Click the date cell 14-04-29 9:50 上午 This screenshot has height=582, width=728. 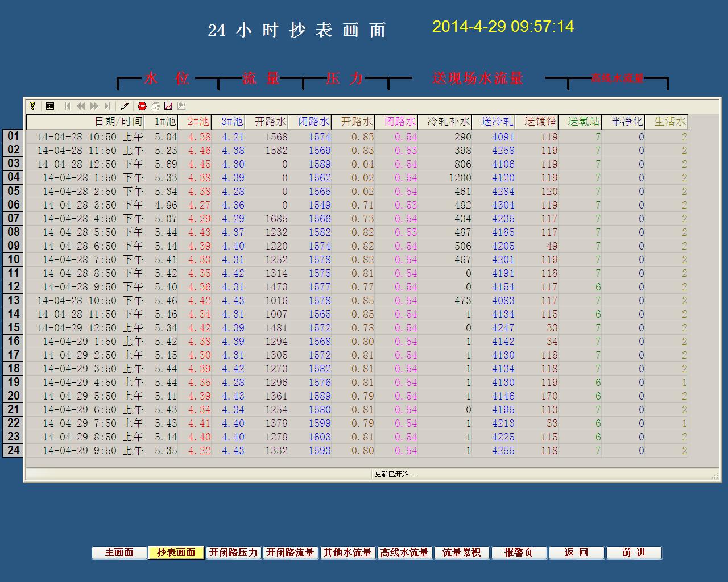[x=85, y=451]
